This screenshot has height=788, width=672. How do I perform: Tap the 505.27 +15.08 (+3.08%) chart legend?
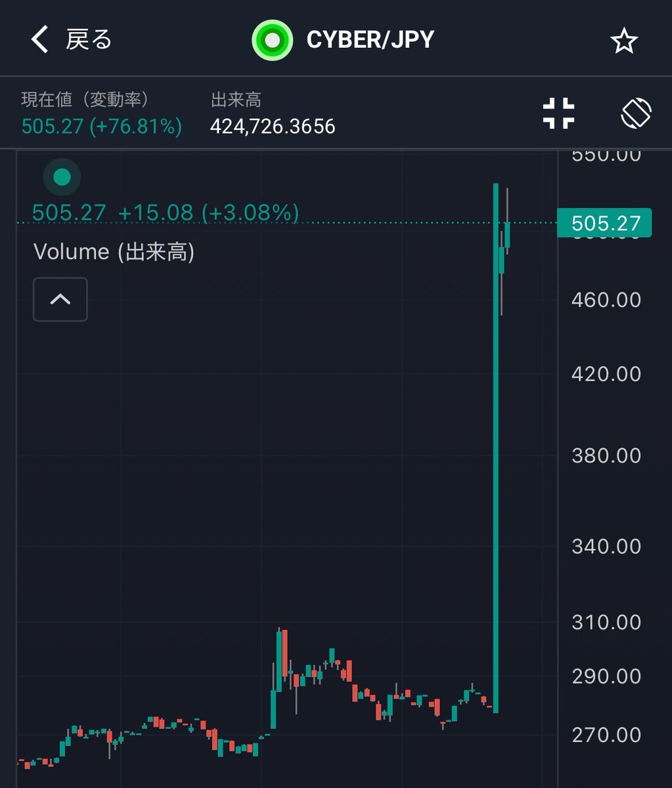point(166,213)
